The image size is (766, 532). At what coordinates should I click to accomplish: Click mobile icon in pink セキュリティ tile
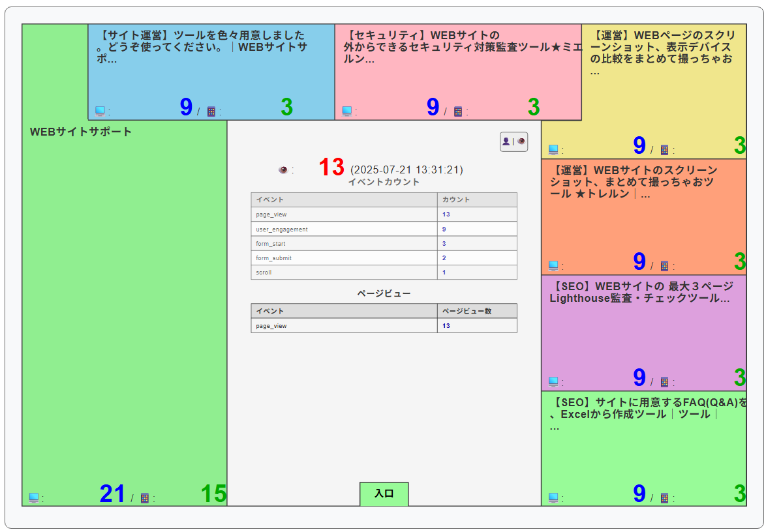pos(458,111)
